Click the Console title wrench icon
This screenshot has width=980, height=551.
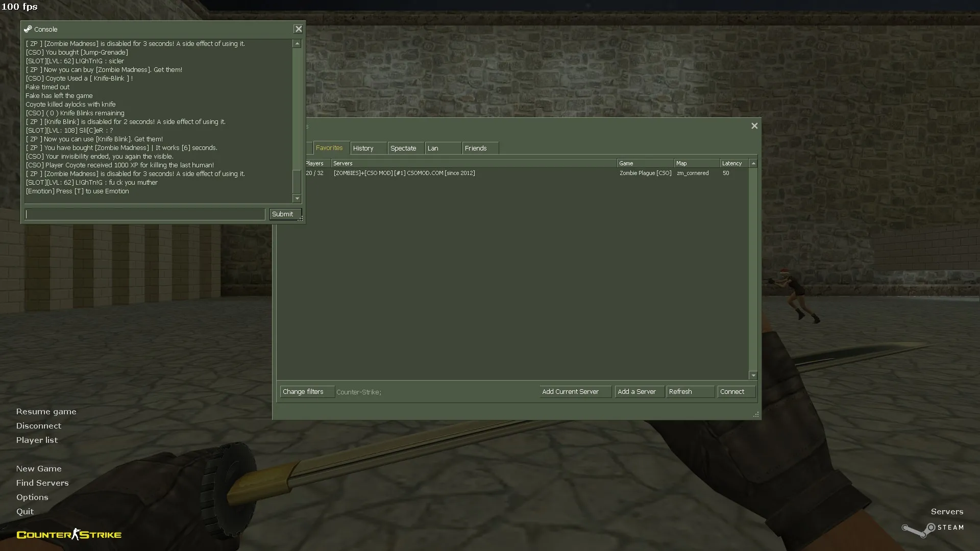(28, 29)
